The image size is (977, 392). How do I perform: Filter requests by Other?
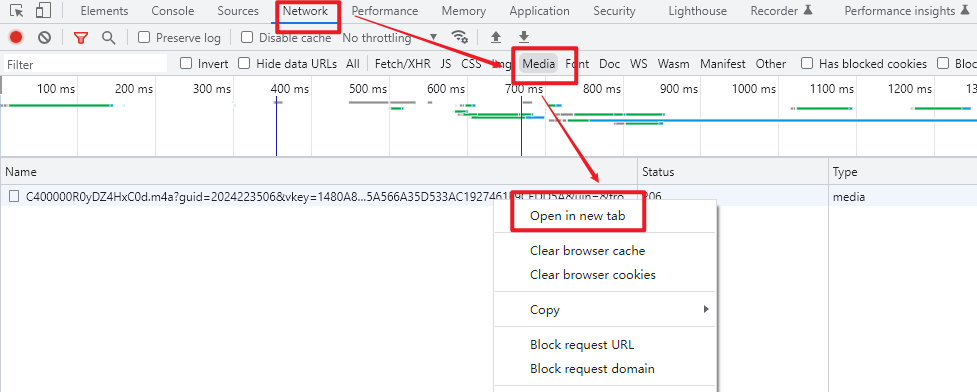point(771,64)
